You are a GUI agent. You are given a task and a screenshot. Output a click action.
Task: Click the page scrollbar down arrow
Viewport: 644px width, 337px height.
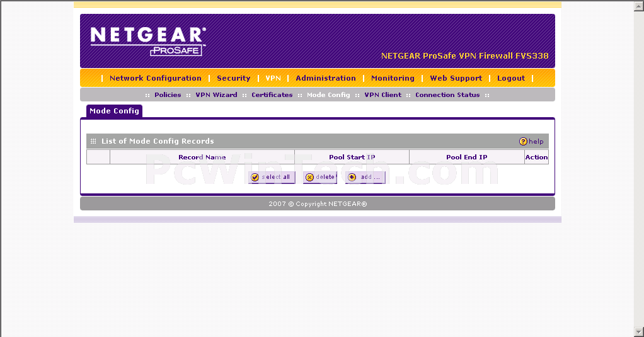point(639,332)
